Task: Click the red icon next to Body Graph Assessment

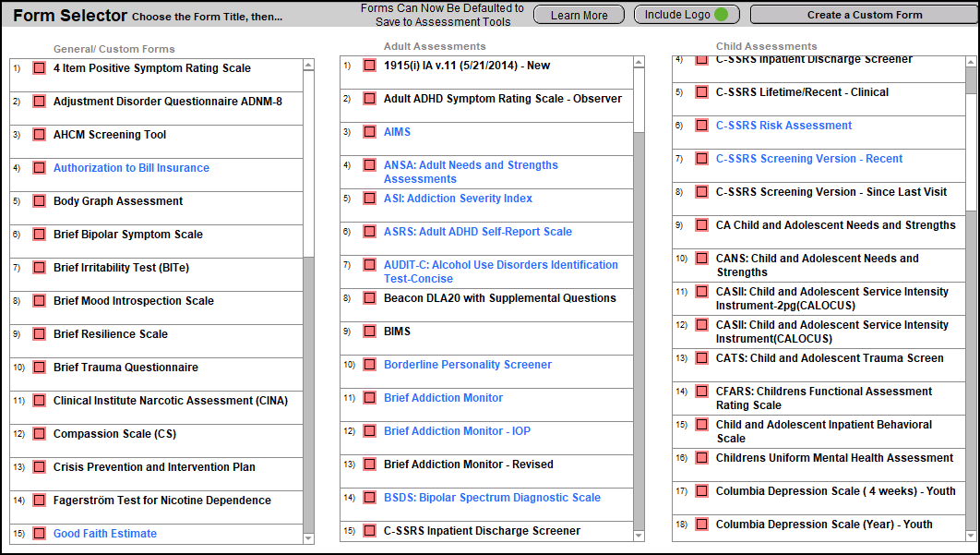Action: tap(39, 201)
